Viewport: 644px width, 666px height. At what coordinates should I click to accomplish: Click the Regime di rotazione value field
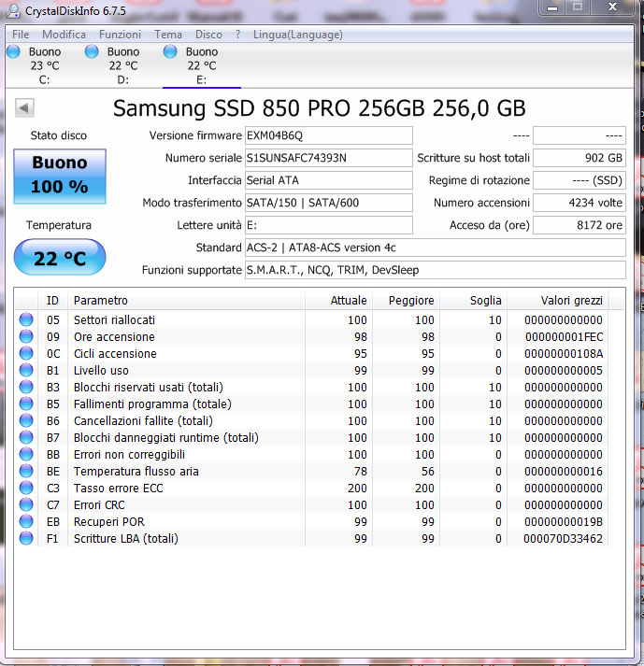pyautogui.click(x=580, y=180)
